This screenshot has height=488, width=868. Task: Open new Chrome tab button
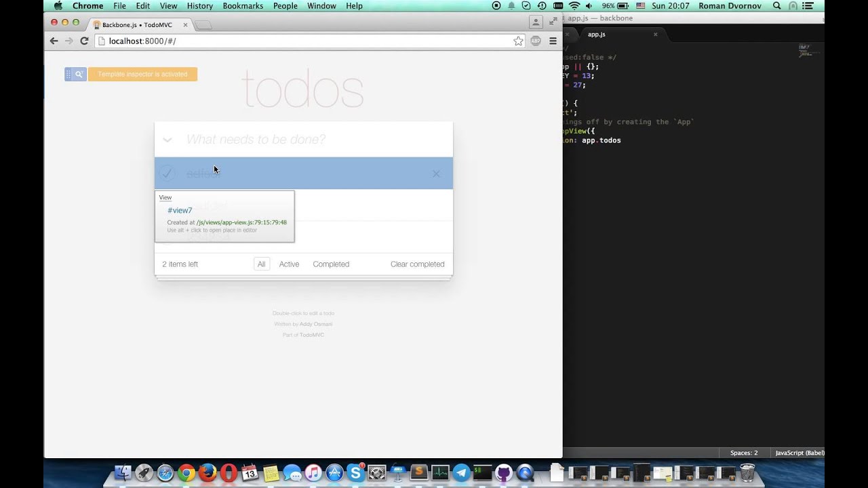[x=203, y=25]
